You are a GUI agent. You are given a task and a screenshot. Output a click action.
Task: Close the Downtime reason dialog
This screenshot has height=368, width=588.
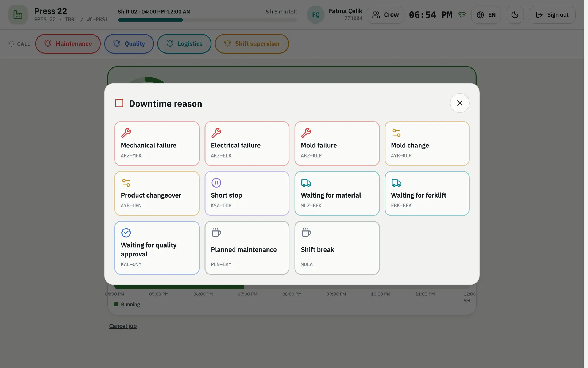tap(459, 103)
